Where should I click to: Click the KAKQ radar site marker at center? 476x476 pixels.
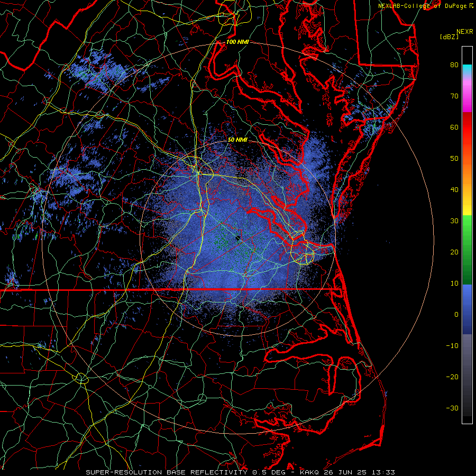click(238, 238)
